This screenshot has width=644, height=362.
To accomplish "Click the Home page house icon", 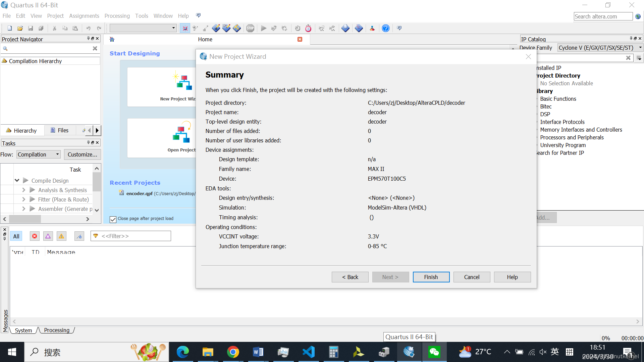I will 112,39.
